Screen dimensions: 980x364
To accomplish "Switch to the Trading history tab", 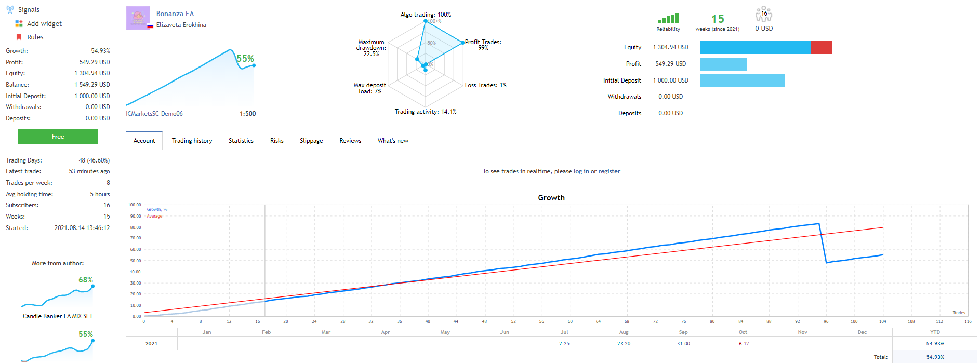I will (x=192, y=141).
